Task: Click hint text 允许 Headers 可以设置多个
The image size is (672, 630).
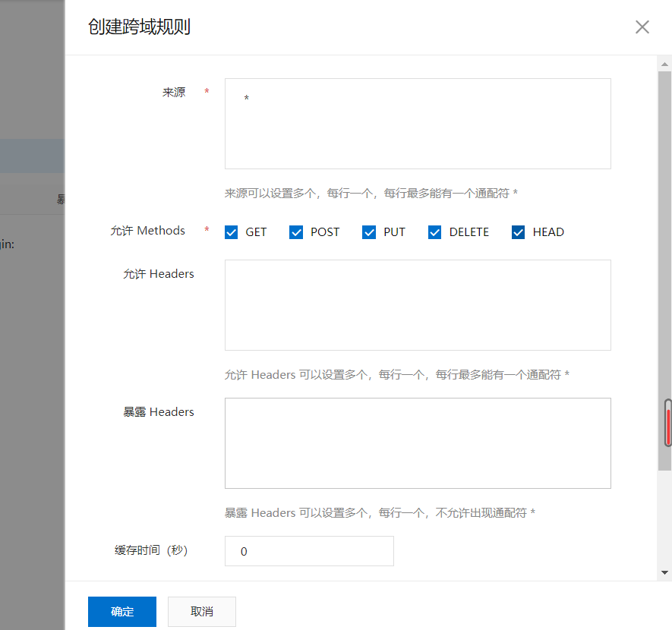Action: click(397, 375)
